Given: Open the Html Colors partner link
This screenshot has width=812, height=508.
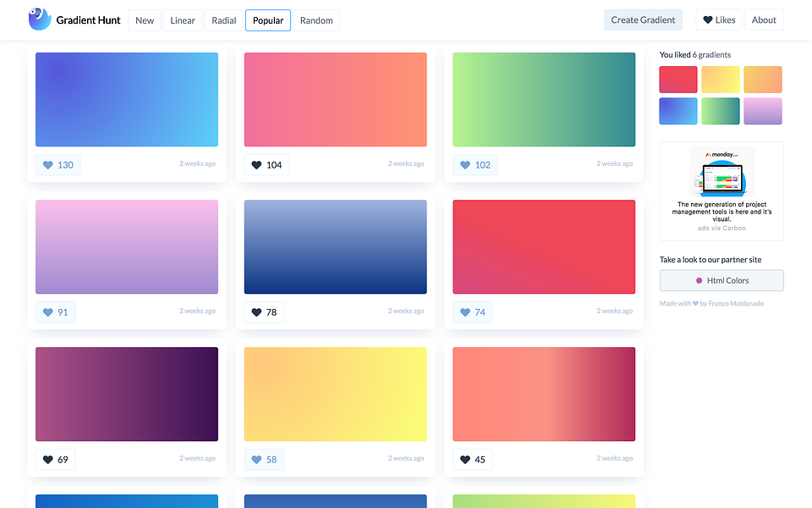Looking at the screenshot, I should [x=721, y=280].
